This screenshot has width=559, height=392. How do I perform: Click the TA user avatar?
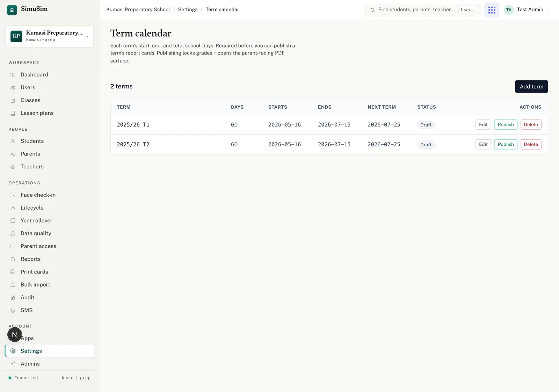click(509, 10)
